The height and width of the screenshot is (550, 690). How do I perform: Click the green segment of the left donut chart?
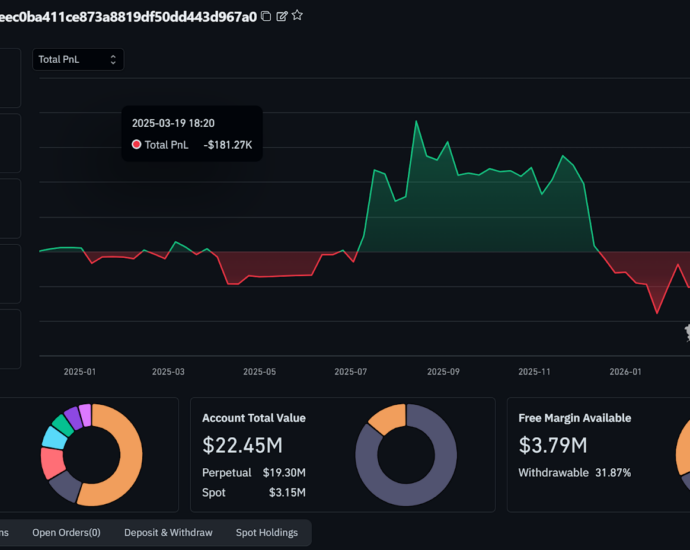click(x=63, y=424)
